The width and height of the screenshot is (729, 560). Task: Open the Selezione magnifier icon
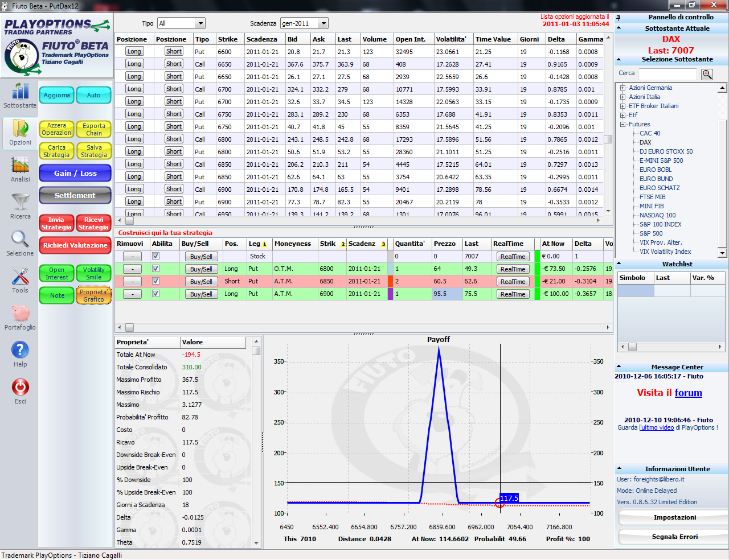20,239
